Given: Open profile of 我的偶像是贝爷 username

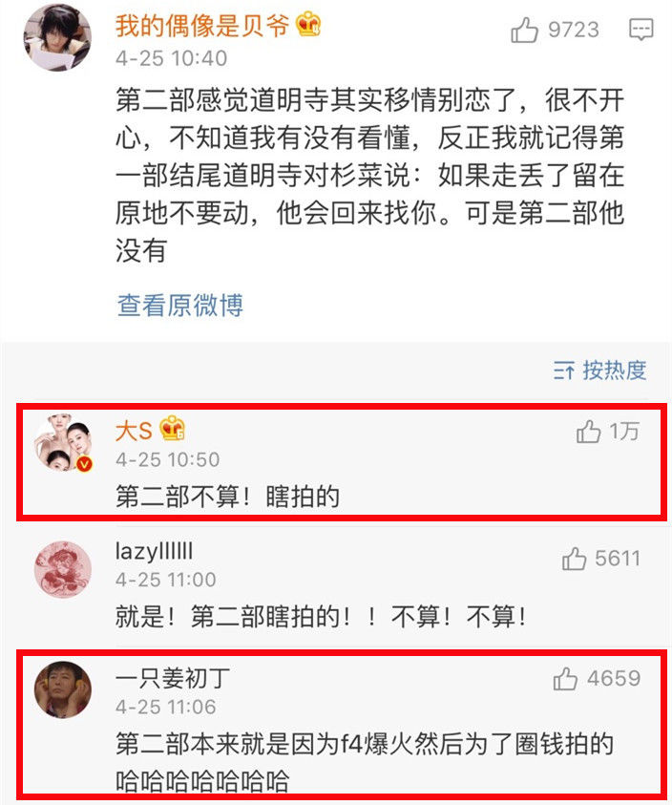Looking at the screenshot, I should 202,26.
